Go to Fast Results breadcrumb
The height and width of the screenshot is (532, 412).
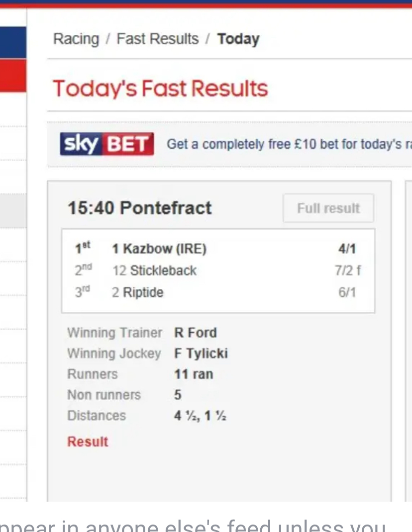click(x=157, y=39)
